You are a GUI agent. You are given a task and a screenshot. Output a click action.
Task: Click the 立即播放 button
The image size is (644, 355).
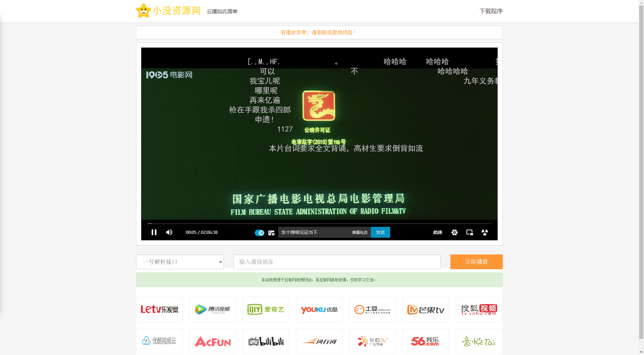click(476, 262)
